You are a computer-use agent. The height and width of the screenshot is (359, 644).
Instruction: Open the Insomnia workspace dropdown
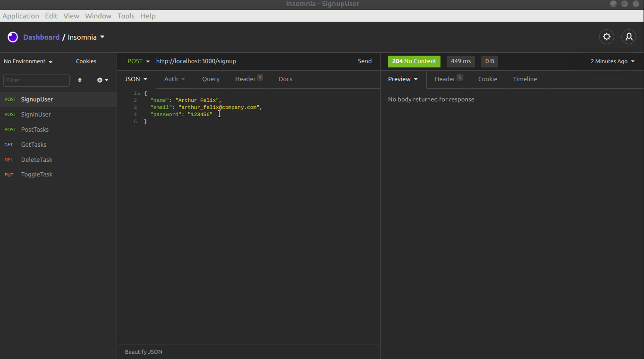[86, 37]
